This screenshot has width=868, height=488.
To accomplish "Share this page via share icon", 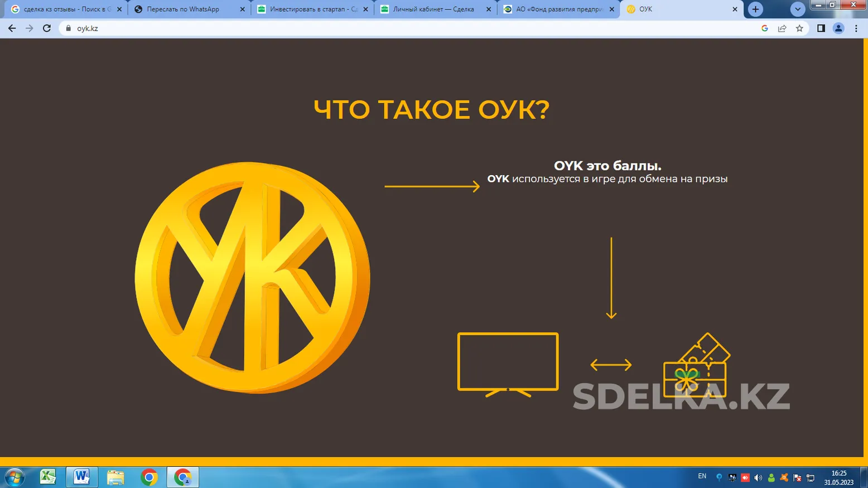I will click(782, 28).
